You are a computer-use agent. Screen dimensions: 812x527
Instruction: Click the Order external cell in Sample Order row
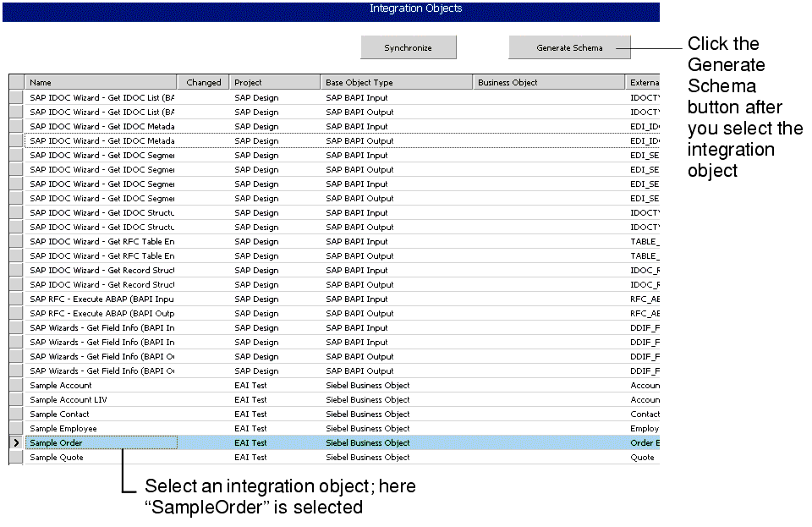click(x=643, y=442)
